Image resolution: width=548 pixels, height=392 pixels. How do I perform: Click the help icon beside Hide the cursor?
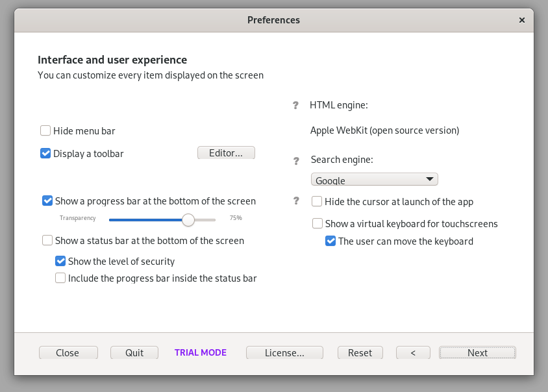tap(296, 201)
